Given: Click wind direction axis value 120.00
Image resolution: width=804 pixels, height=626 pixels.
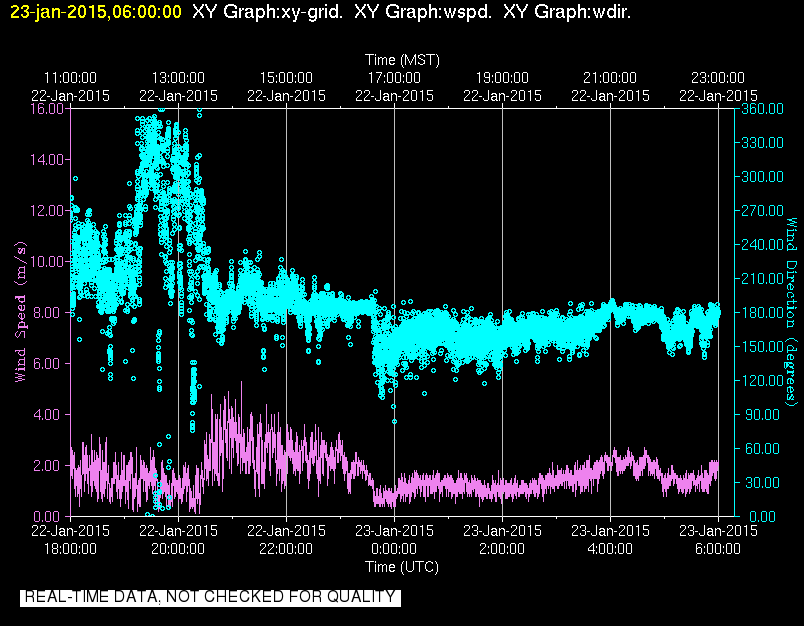Looking at the screenshot, I should (x=762, y=380).
